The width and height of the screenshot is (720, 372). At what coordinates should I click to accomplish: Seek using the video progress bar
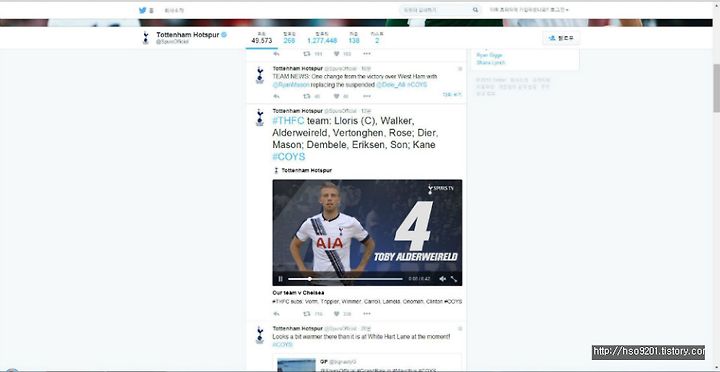tap(345, 279)
